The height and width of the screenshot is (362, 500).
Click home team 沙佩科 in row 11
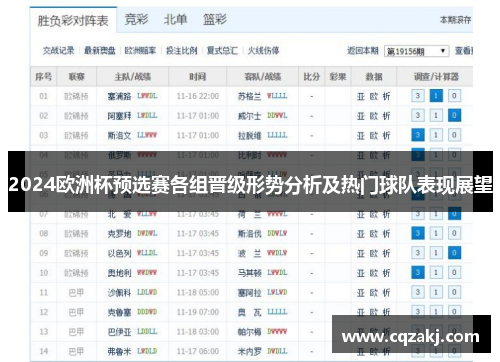click(119, 293)
